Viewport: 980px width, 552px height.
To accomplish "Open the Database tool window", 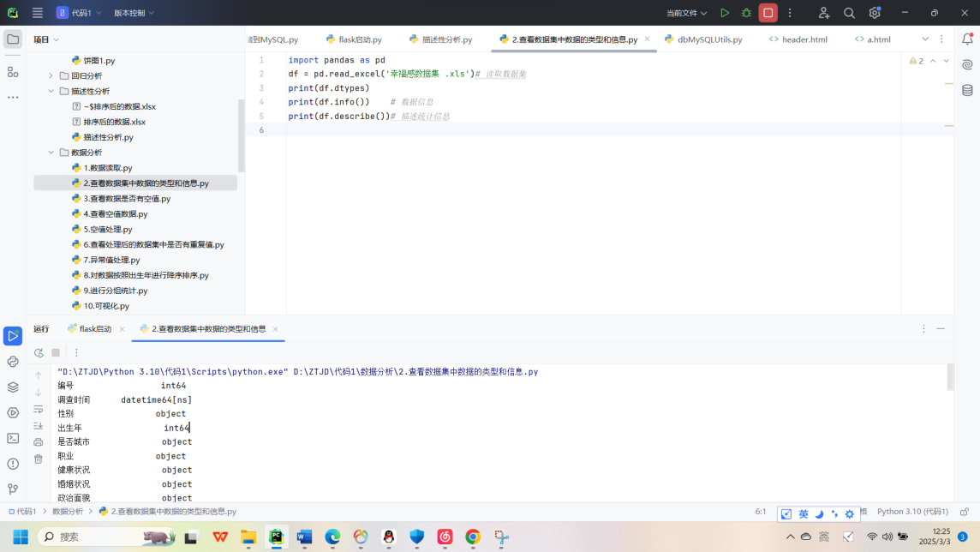I will (967, 91).
